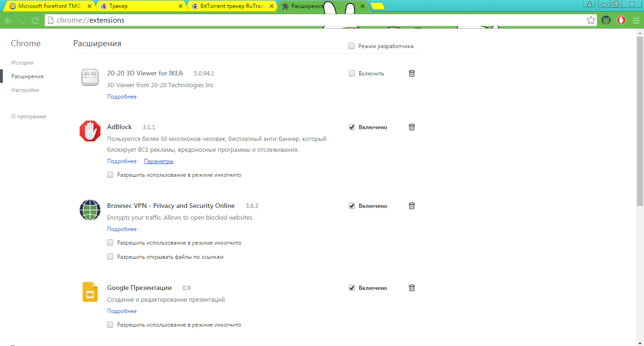
Task: Click the 20-20 3D Viewer extension icon
Action: [90, 77]
